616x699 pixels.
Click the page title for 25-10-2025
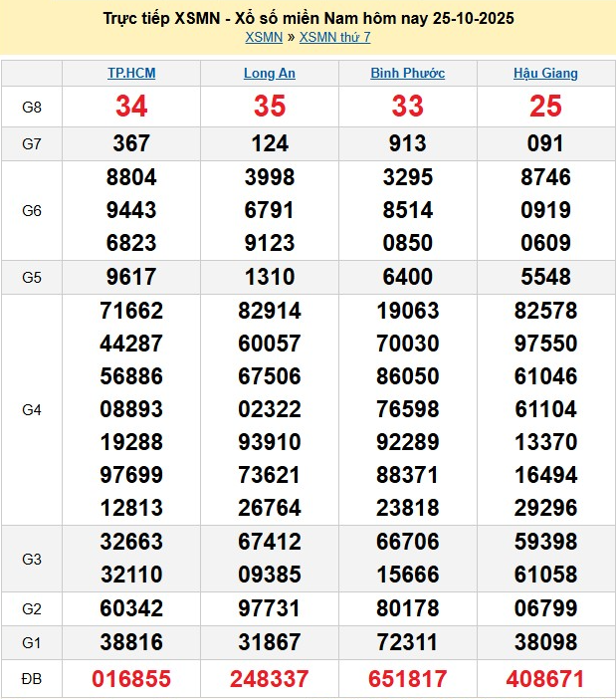tap(308, 19)
